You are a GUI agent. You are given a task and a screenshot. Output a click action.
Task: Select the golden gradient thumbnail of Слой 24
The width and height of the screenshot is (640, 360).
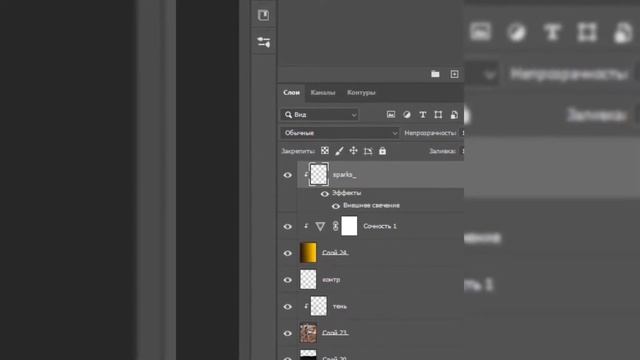click(308, 252)
